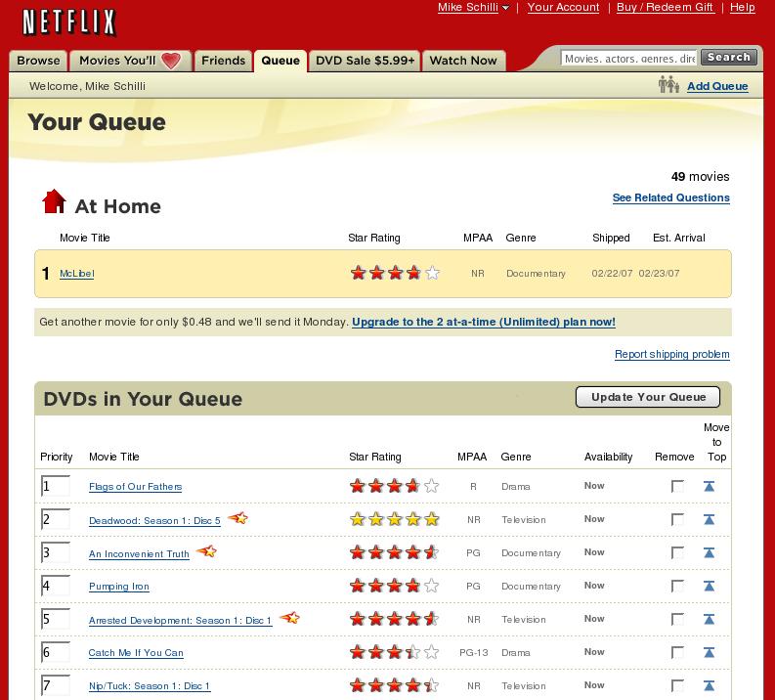The height and width of the screenshot is (700, 775).
Task: Open the Mike Schilli account dropdown
Action: 473,8
